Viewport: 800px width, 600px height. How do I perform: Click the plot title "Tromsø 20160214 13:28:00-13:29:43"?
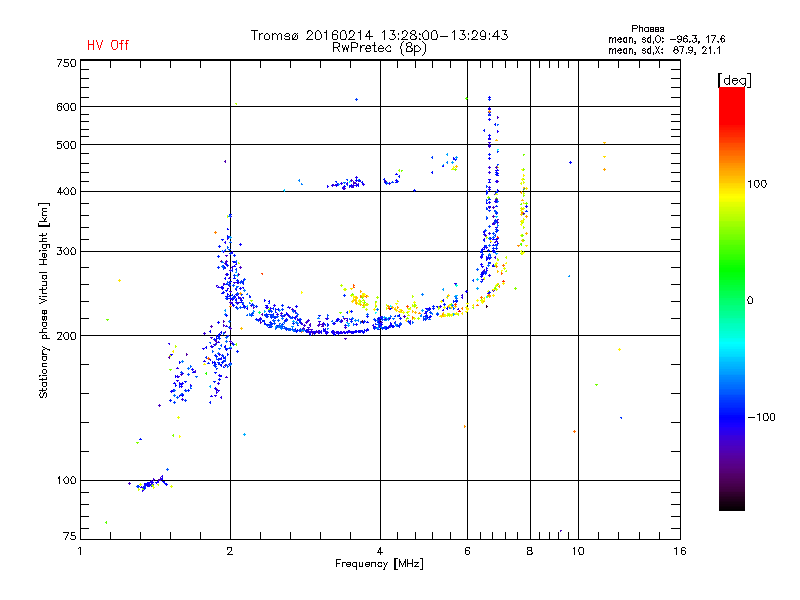coord(379,35)
